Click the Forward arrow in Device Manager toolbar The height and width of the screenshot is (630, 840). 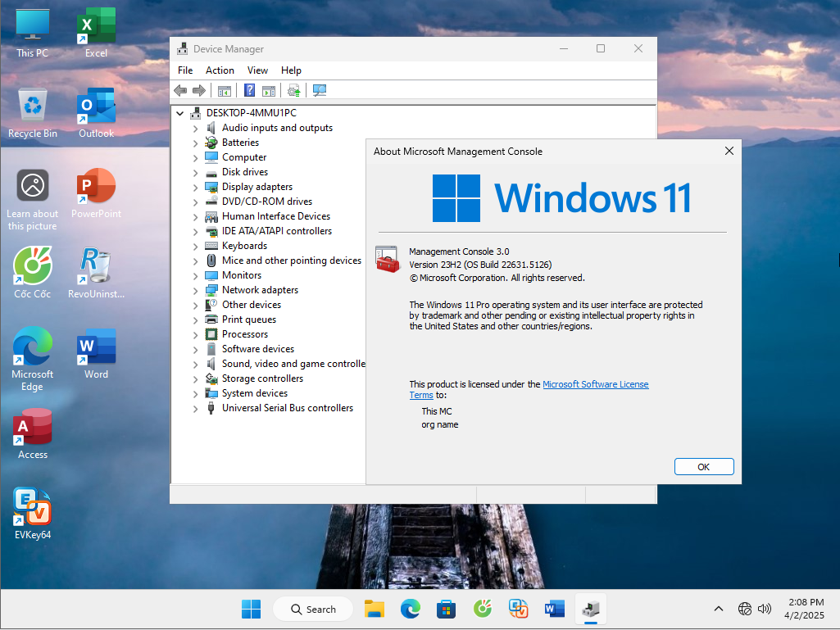[199, 91]
